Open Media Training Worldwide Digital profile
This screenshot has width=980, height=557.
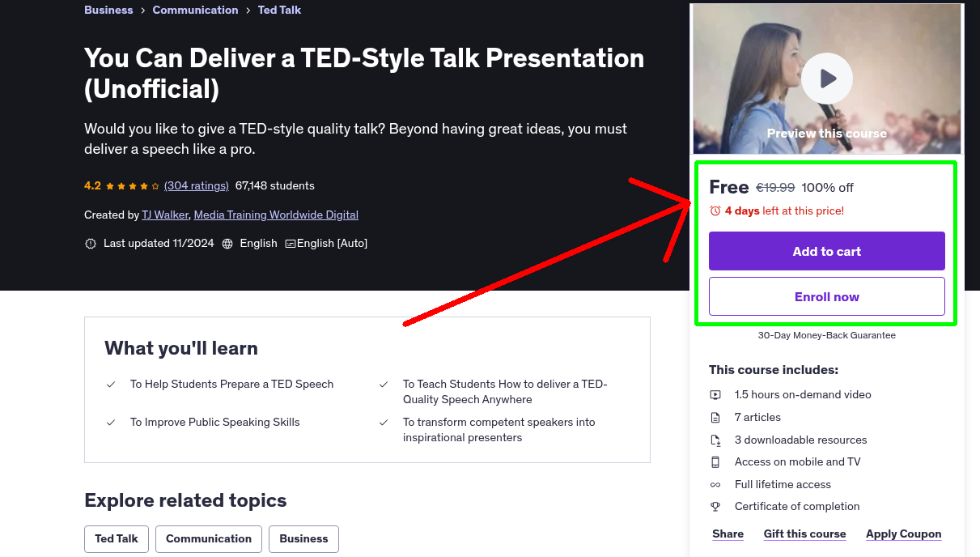pos(276,215)
